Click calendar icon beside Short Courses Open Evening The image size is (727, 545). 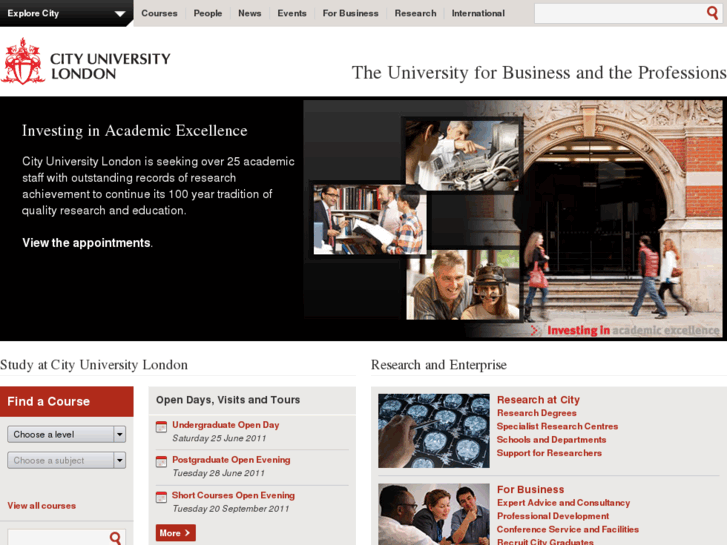tap(161, 497)
